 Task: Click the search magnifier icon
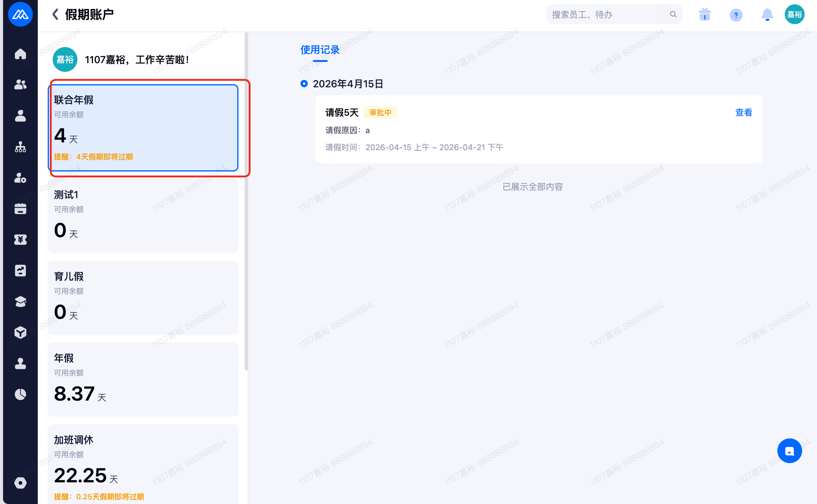673,14
